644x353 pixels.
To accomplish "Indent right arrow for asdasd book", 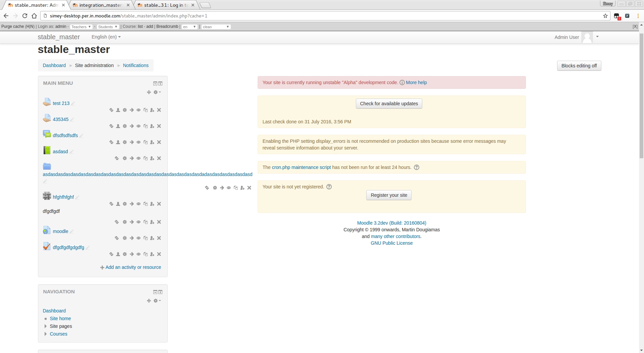I will coord(132,158).
